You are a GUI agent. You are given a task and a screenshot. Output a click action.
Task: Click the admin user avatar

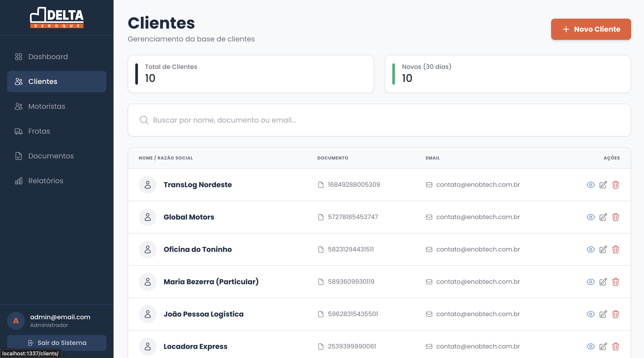click(x=16, y=321)
